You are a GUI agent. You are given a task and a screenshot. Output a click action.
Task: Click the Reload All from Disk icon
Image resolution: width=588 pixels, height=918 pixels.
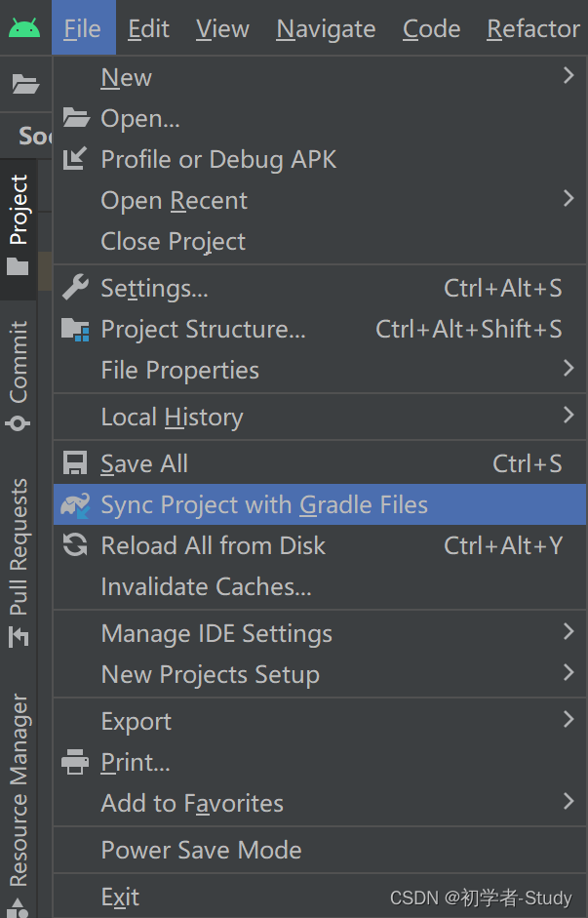click(x=75, y=545)
